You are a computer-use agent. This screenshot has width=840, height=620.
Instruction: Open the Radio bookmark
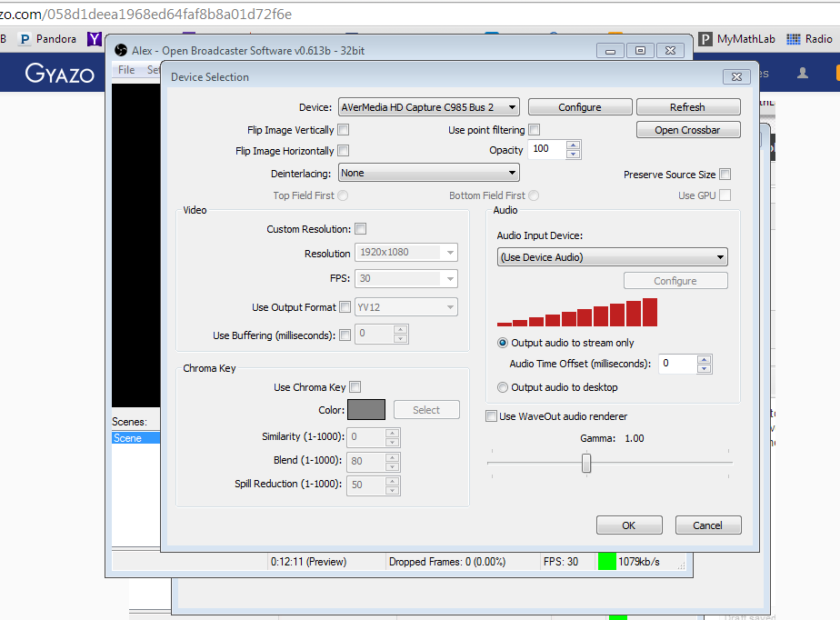(x=809, y=39)
